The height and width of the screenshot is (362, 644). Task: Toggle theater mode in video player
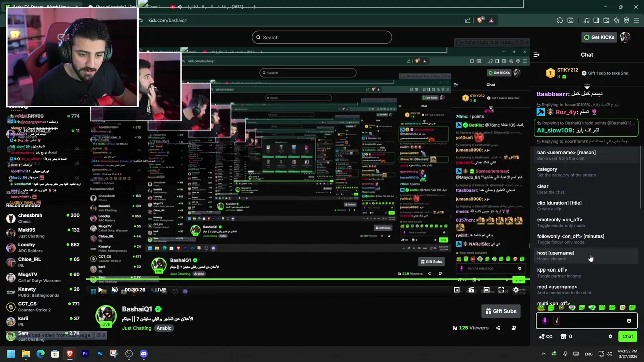coord(486,290)
